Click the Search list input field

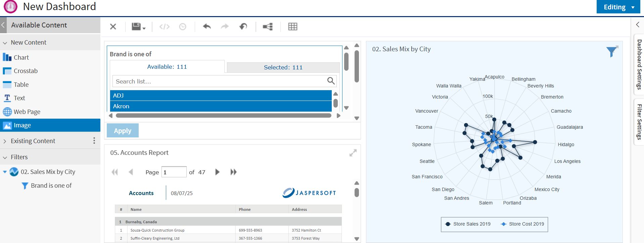pos(220,81)
